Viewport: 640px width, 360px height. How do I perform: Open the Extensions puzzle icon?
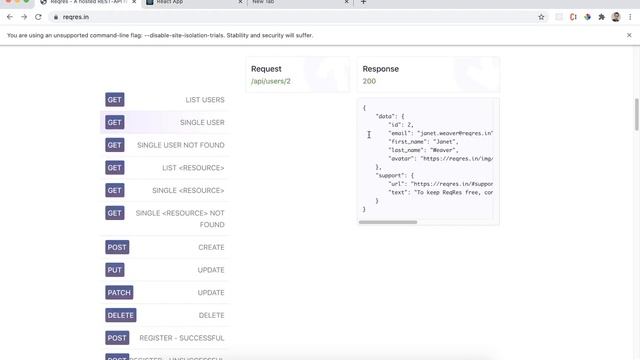[602, 17]
